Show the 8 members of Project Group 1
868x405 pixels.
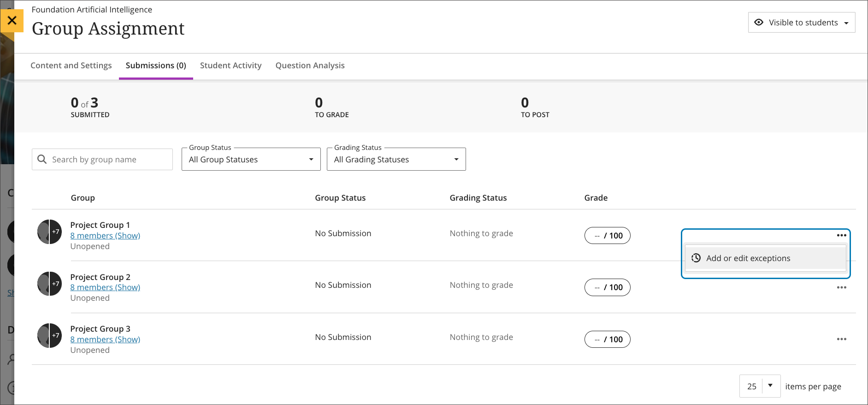105,236
